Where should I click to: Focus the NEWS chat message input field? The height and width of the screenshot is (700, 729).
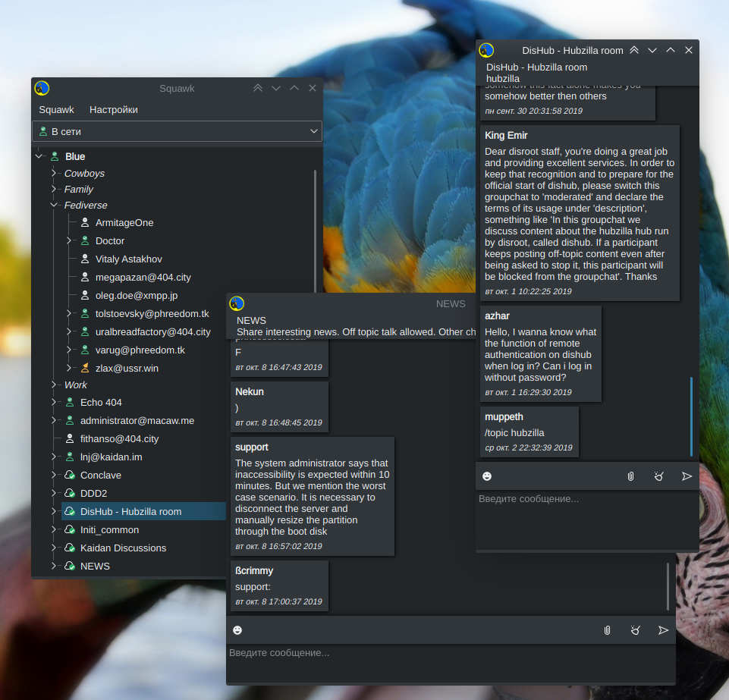[x=451, y=661]
